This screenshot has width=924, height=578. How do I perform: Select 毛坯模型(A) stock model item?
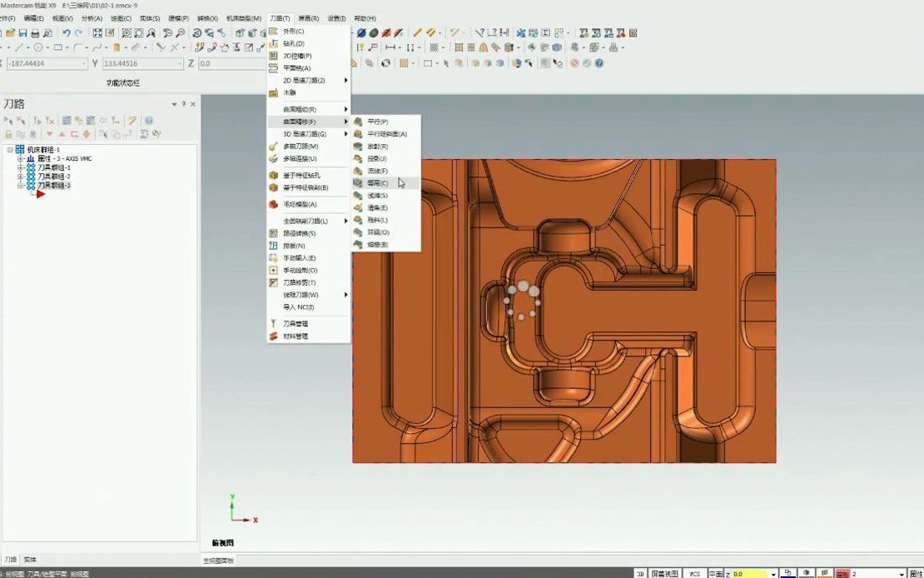[x=309, y=204]
